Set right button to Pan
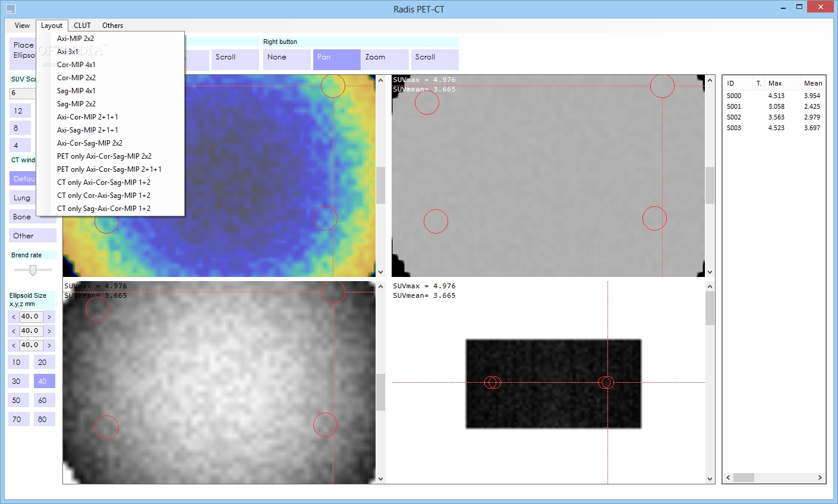 coord(337,59)
